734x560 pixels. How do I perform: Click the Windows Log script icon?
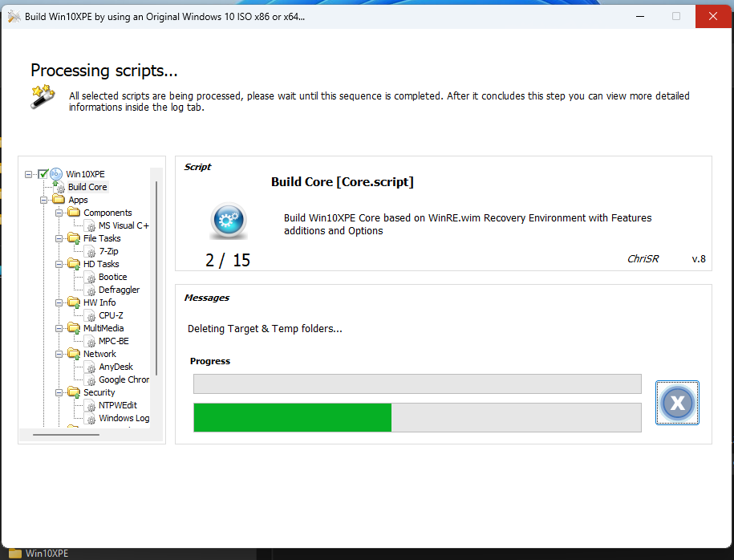coord(91,419)
